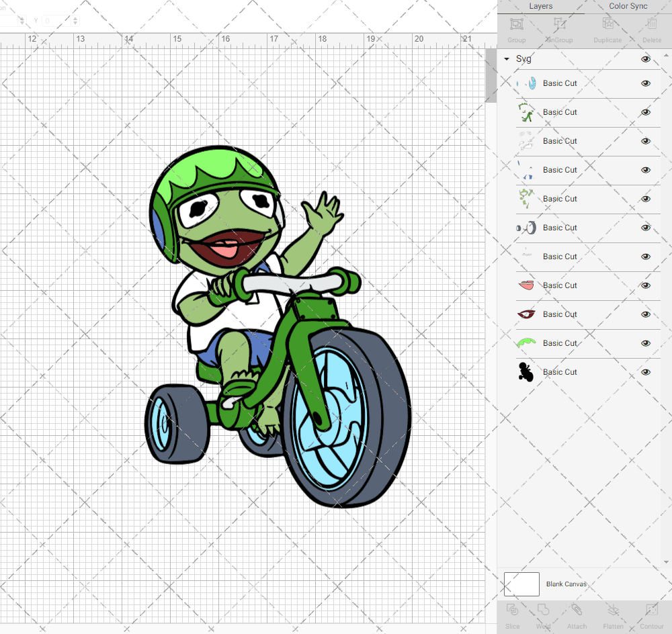Click the Y position stepper arrows
672x634 pixels.
75,21
